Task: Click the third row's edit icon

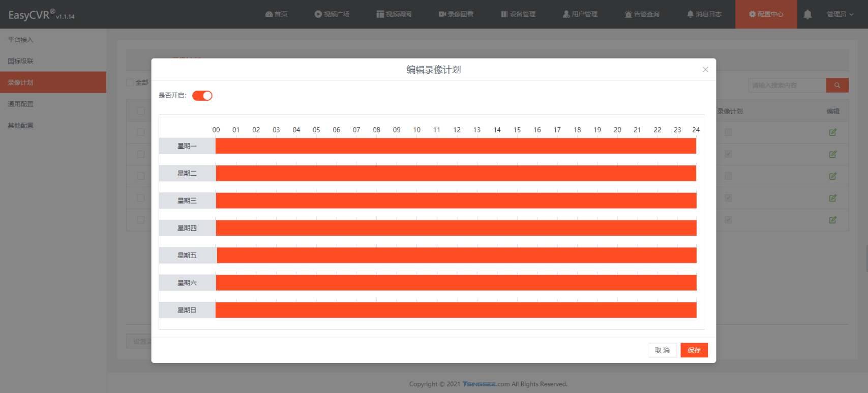Action: coord(832,176)
